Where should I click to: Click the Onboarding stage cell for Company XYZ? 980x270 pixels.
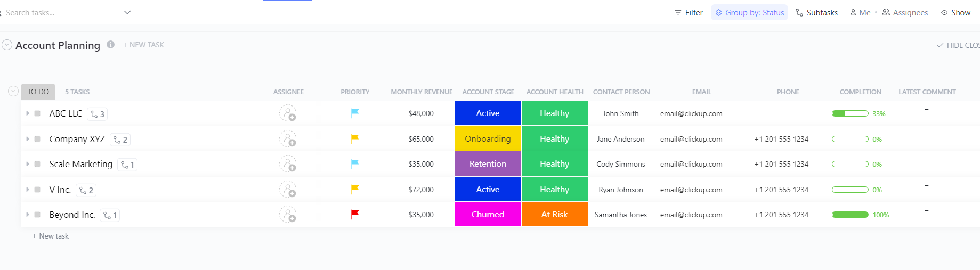(488, 138)
